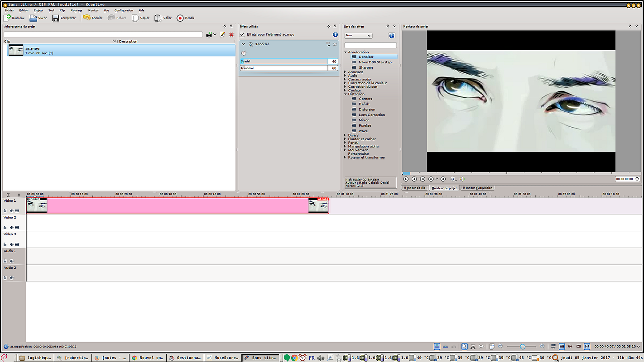
Task: Expand the Audio effects category
Action: 346,76
